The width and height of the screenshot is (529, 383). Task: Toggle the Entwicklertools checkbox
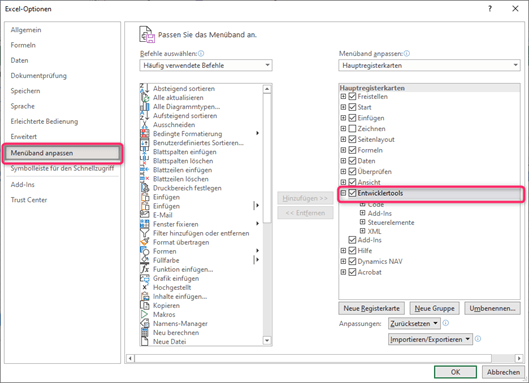pos(352,193)
